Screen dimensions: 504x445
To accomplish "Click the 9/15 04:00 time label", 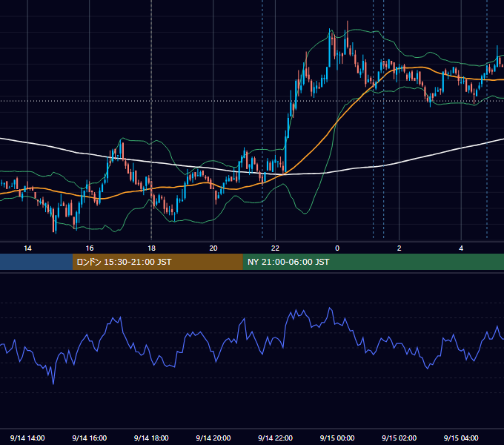I will 461,438.
